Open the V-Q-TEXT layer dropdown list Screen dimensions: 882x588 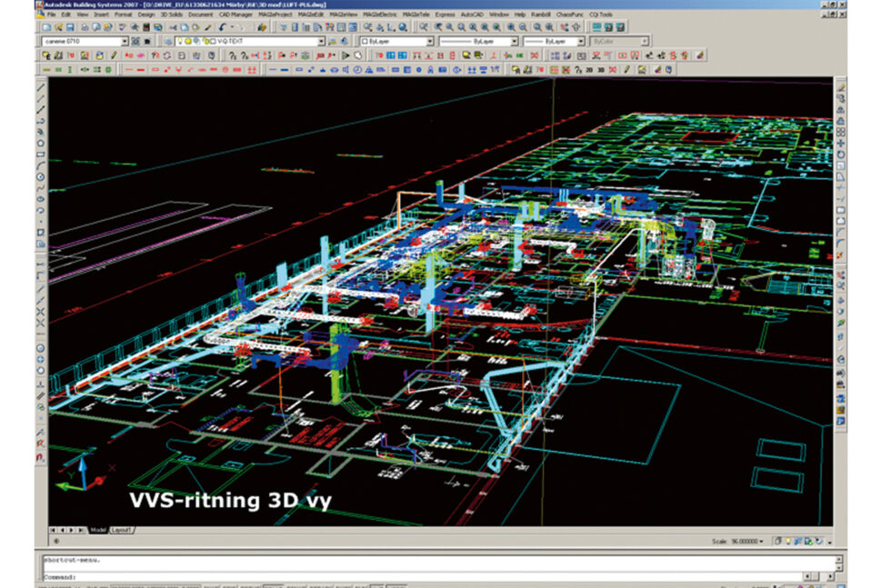point(320,42)
